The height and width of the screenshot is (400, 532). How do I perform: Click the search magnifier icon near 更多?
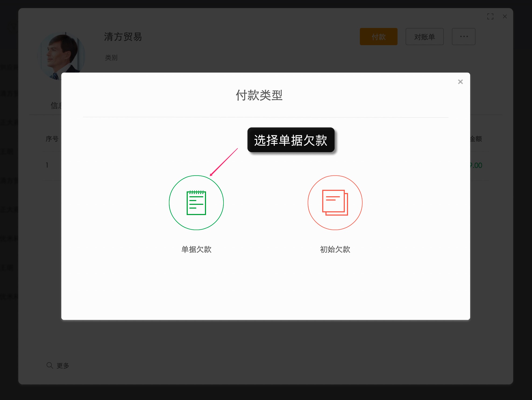[x=49, y=365]
